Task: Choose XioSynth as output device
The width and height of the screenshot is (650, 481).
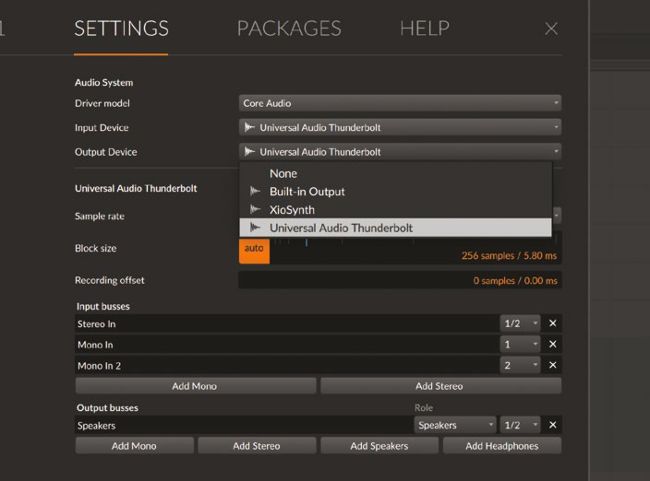Action: pyautogui.click(x=292, y=210)
